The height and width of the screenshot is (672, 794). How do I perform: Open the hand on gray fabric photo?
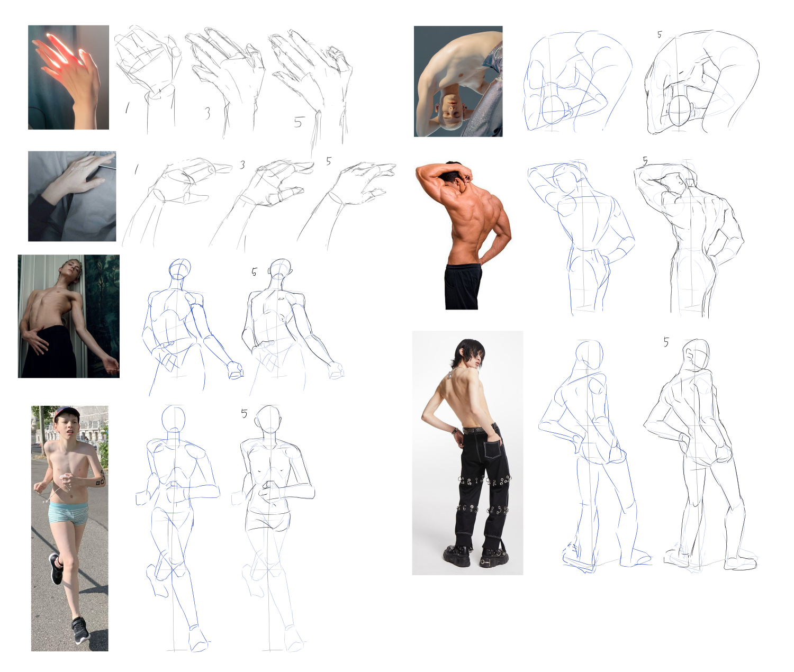[72, 196]
